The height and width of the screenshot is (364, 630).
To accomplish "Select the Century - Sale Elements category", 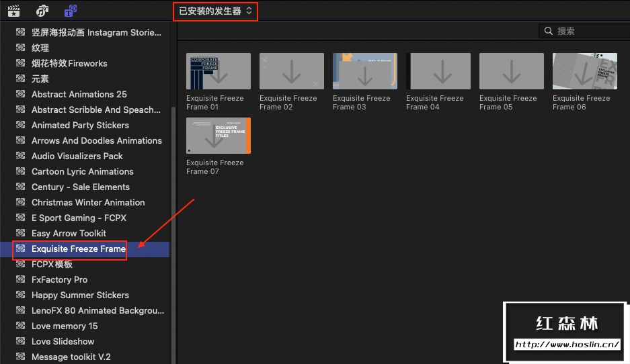I will point(85,187).
